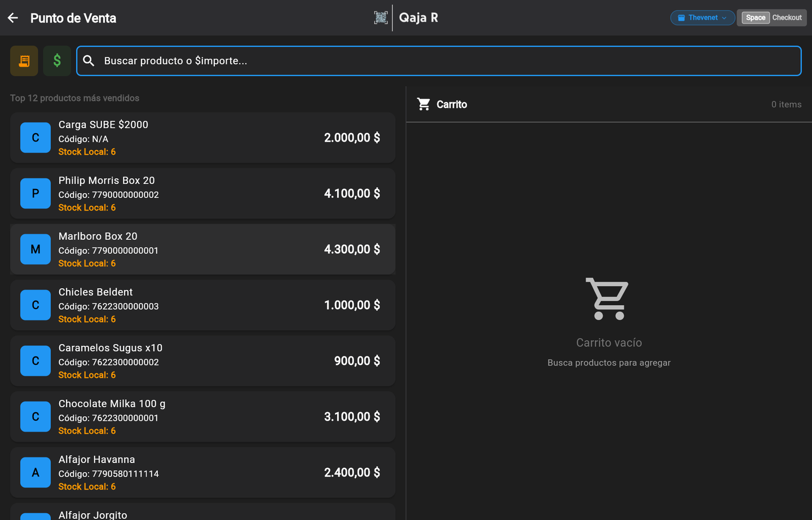
Task: Click the Qaja R title
Action: point(418,17)
